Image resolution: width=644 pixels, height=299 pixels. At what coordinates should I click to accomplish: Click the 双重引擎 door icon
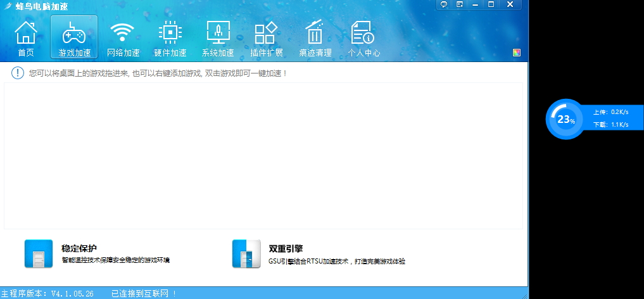pyautogui.click(x=246, y=254)
